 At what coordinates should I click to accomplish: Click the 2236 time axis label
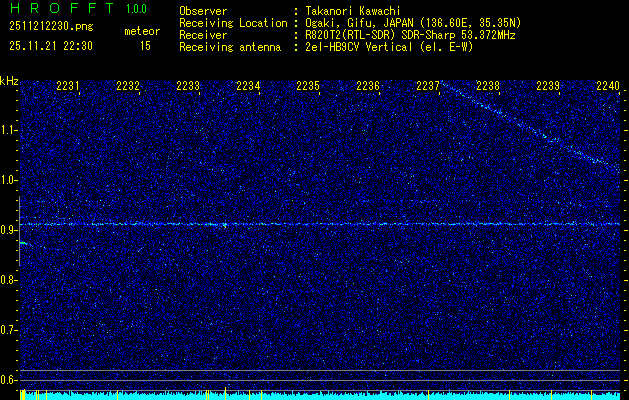tap(368, 86)
